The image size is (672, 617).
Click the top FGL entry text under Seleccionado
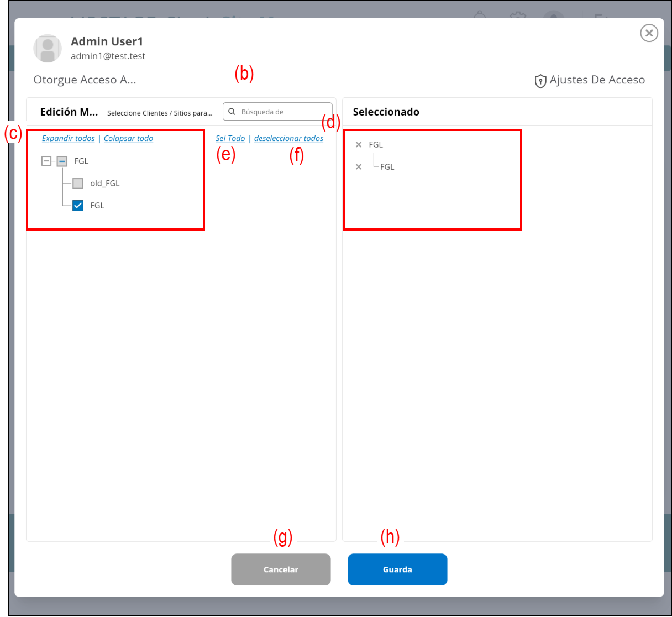pyautogui.click(x=376, y=145)
